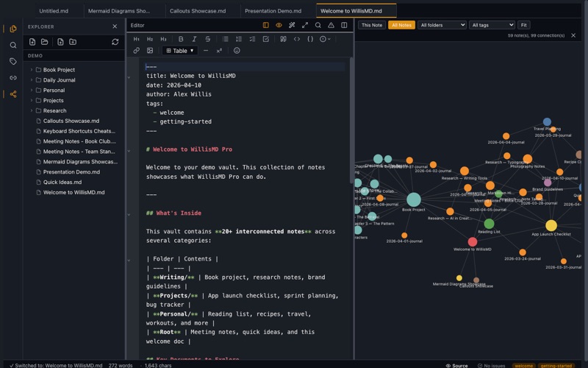Open find in the editor

[x=318, y=25]
